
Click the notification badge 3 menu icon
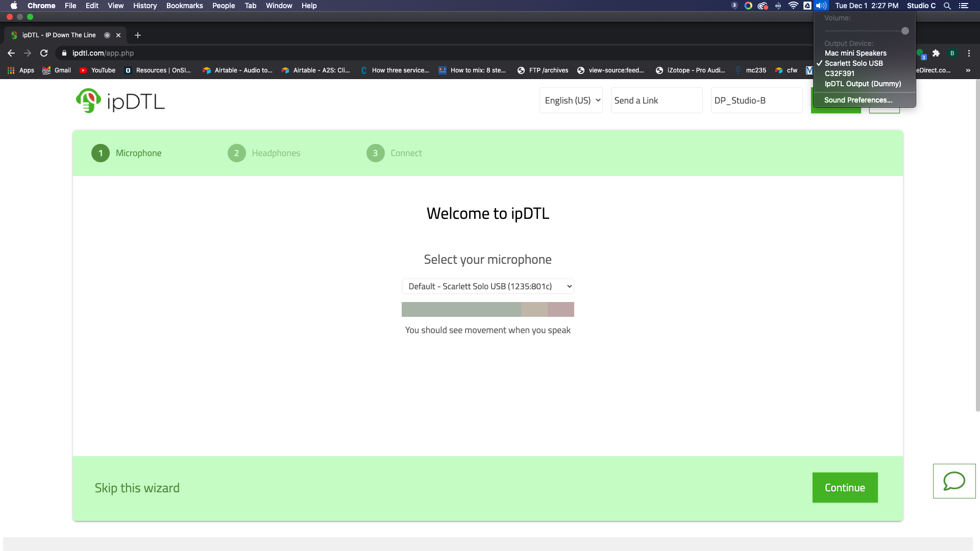click(x=734, y=6)
